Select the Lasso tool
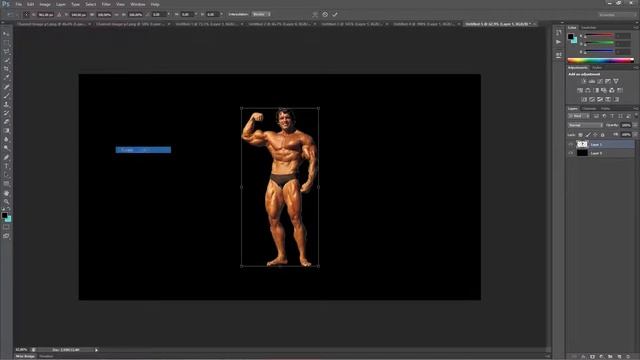 coord(6,52)
